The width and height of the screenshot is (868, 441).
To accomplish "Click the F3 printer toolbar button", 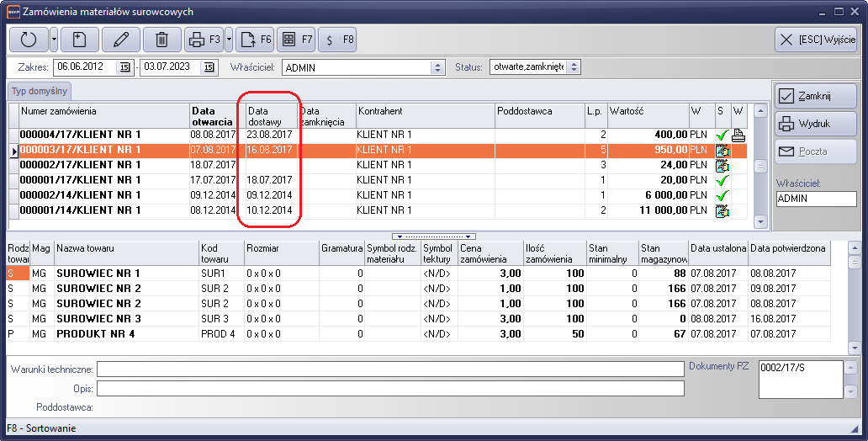I will click(203, 40).
